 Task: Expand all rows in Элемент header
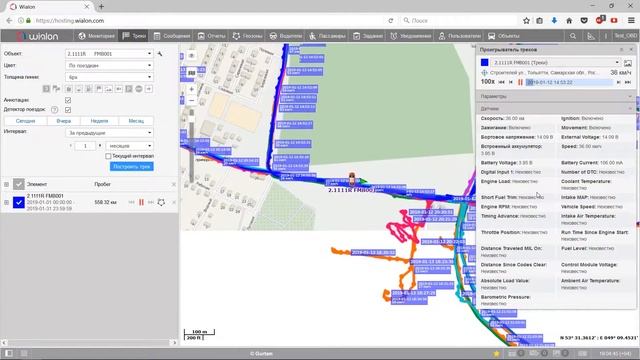(7, 184)
